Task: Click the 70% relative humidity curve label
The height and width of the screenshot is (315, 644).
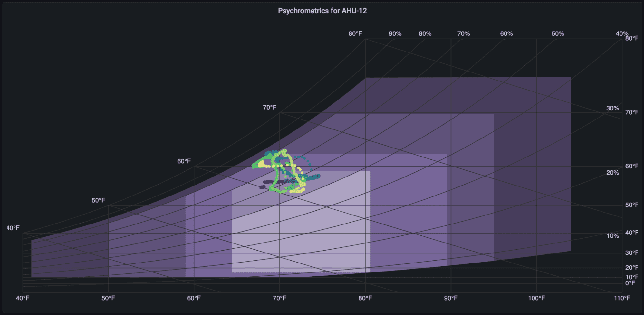Action: 463,33
